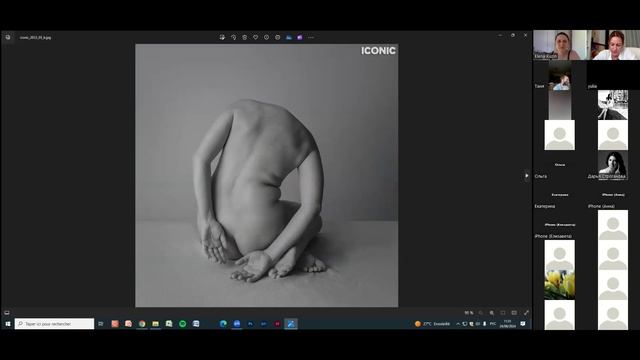Select the Дарья Строганова participant tile
This screenshot has width=640, height=360.
tap(613, 165)
